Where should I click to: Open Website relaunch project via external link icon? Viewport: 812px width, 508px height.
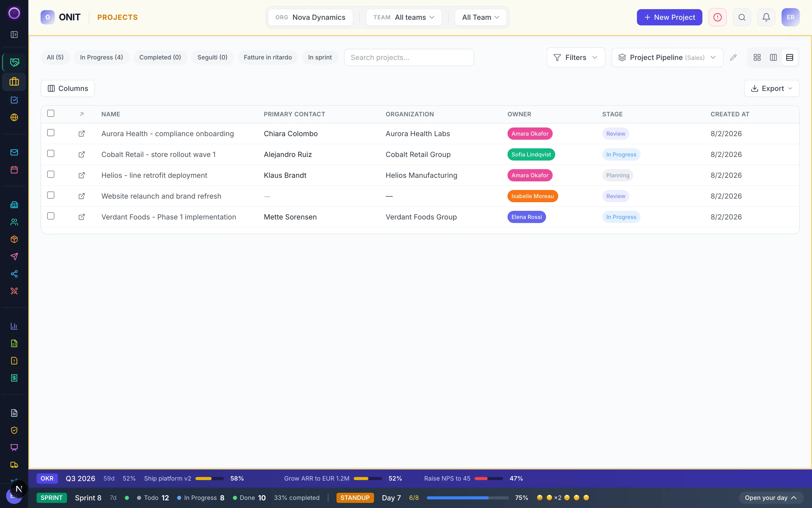pyautogui.click(x=81, y=196)
